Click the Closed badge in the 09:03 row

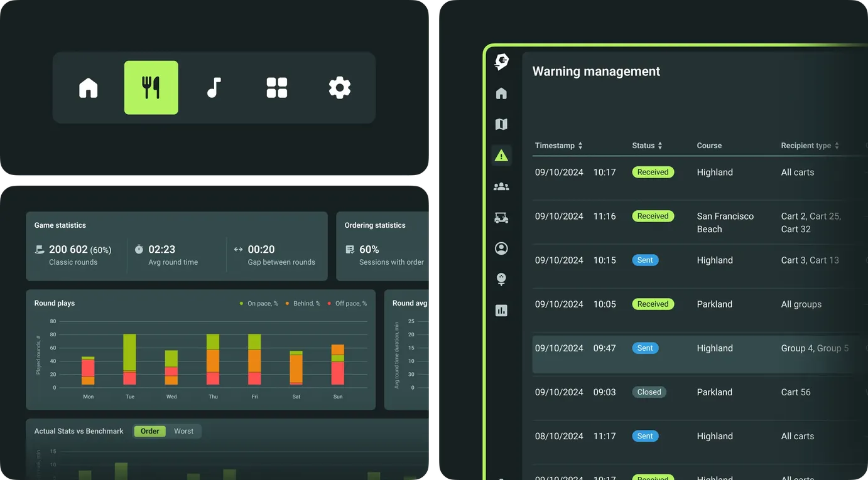pyautogui.click(x=649, y=392)
